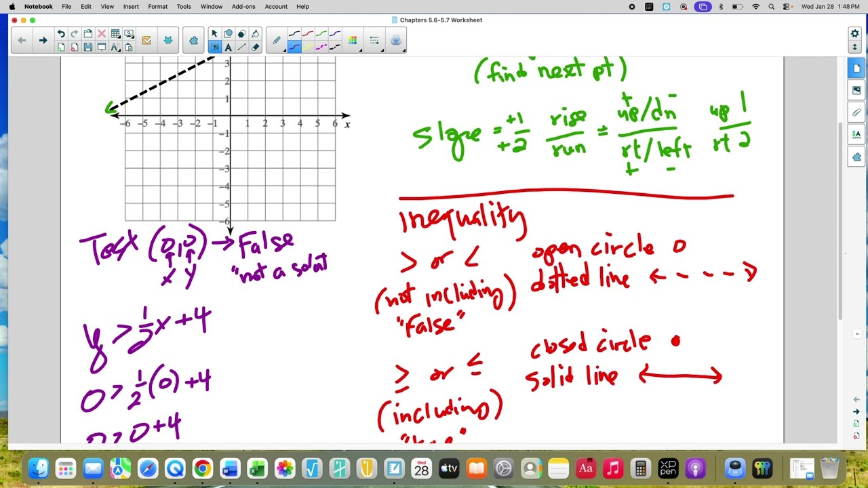Screen dimensions: 868x488
Task: Expand the pen type dropdown
Action: tap(277, 41)
